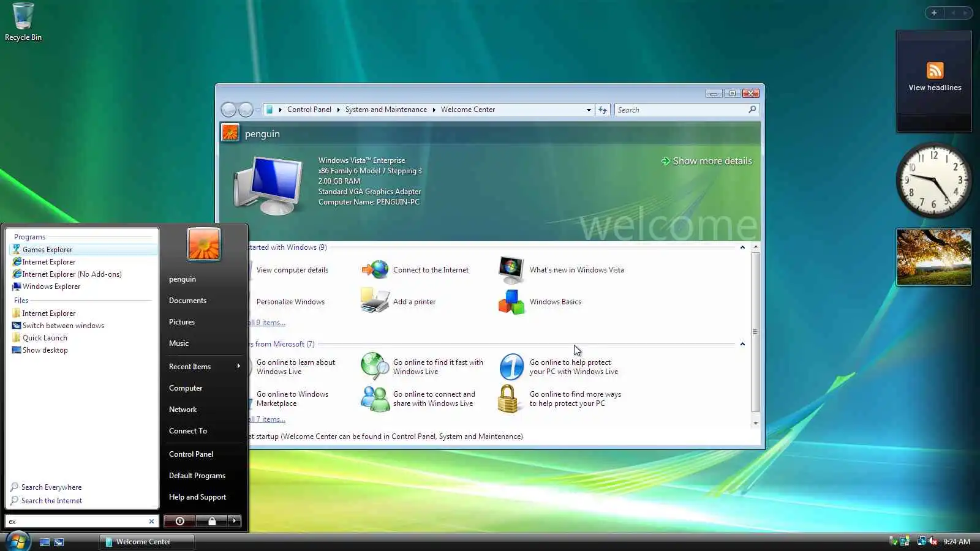Expand the Show more details arrow
Screen dimensions: 980x551
[x=665, y=161]
